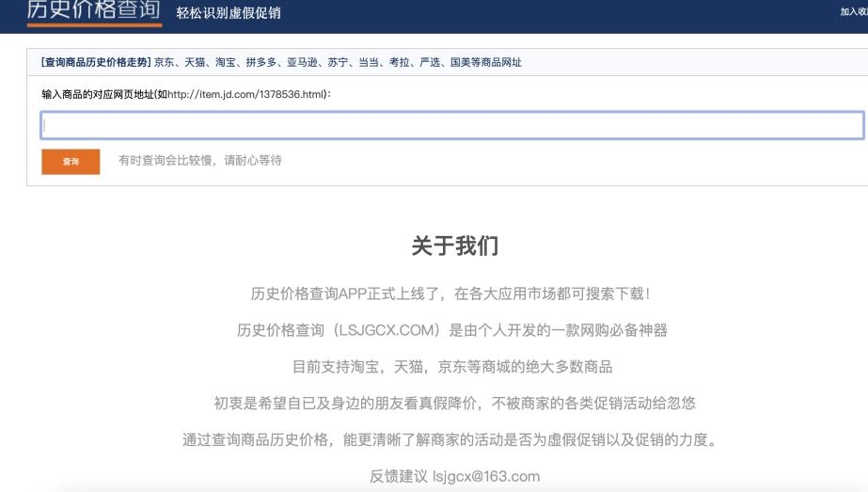Click the 初衷是希望自己及身边的朋友 line
The height and width of the screenshot is (492, 868).
[454, 403]
